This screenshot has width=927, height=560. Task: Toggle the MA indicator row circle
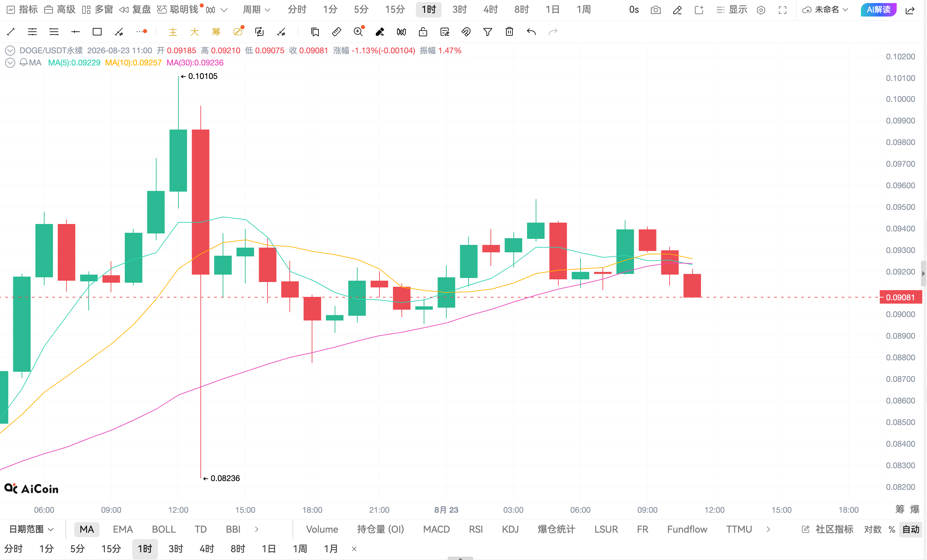[10, 63]
